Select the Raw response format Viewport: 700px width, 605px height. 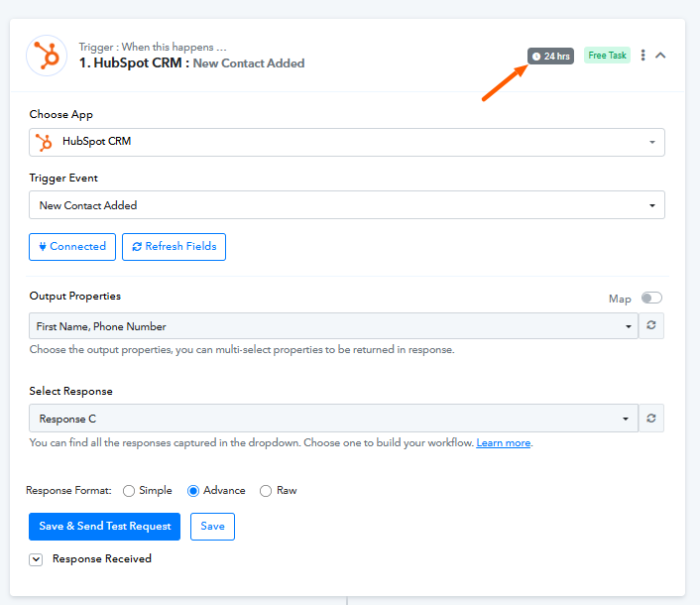tap(266, 491)
